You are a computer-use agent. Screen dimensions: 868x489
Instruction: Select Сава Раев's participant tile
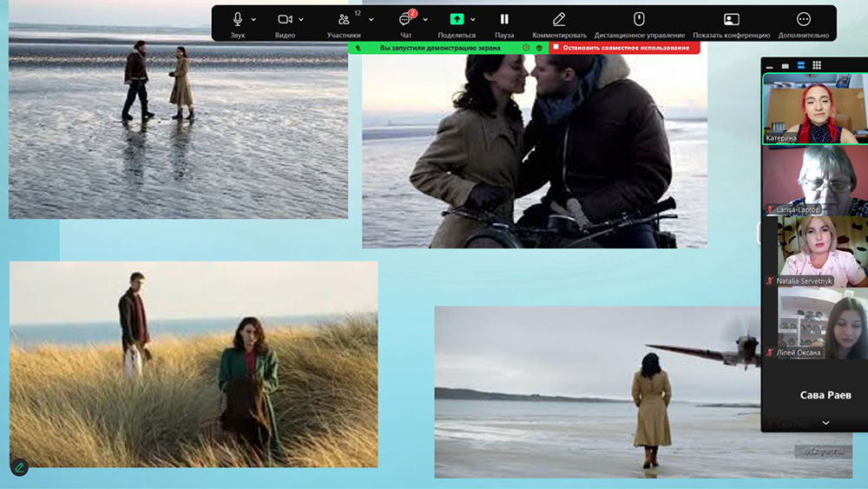point(815,395)
